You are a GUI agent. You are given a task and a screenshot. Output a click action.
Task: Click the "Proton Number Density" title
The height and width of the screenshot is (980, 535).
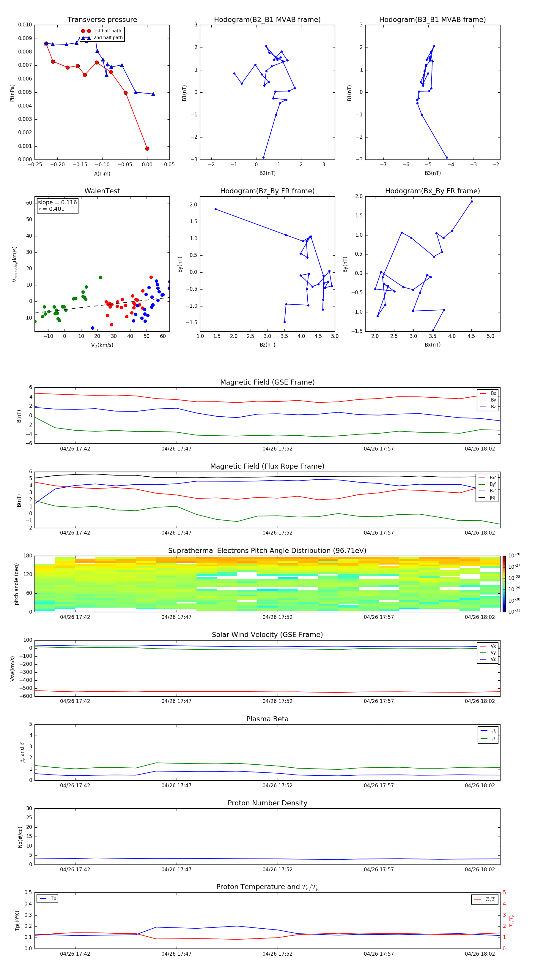point(267,803)
